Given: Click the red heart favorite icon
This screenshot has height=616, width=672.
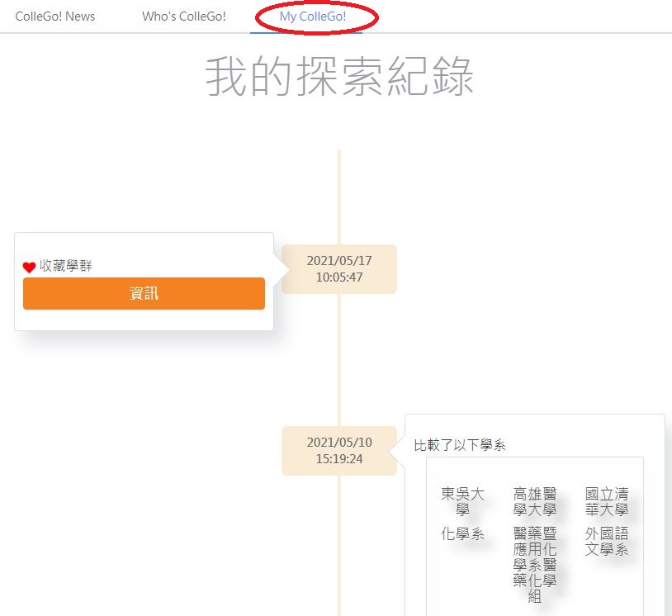Looking at the screenshot, I should click(x=29, y=268).
